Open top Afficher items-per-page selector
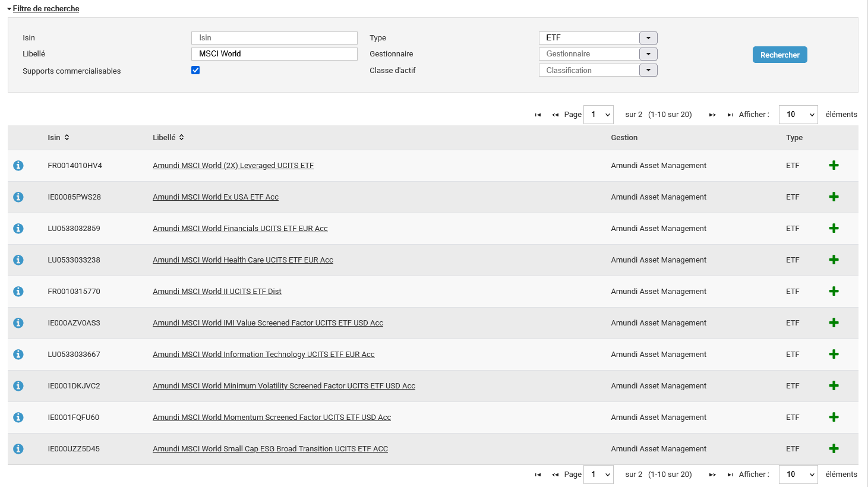This screenshot has width=868, height=487. click(798, 115)
